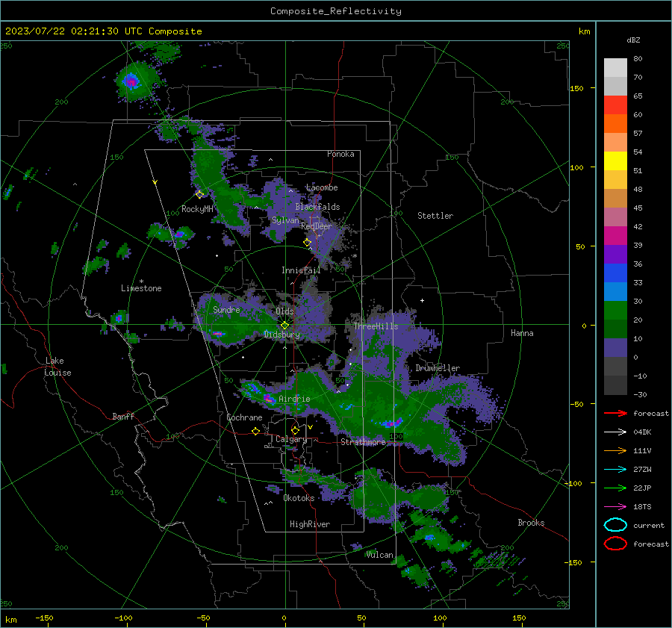
Task: Select the 80 dBZ light gray swatch
Action: pos(615,67)
